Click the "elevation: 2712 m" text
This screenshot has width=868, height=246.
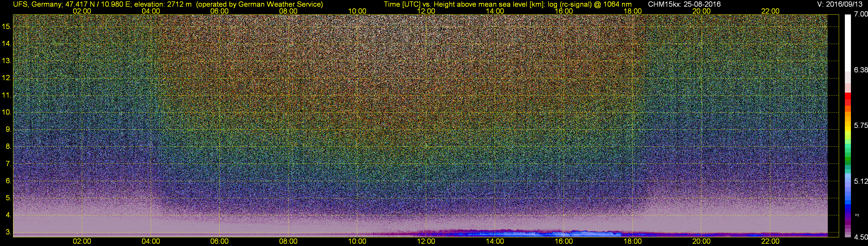[163, 4]
